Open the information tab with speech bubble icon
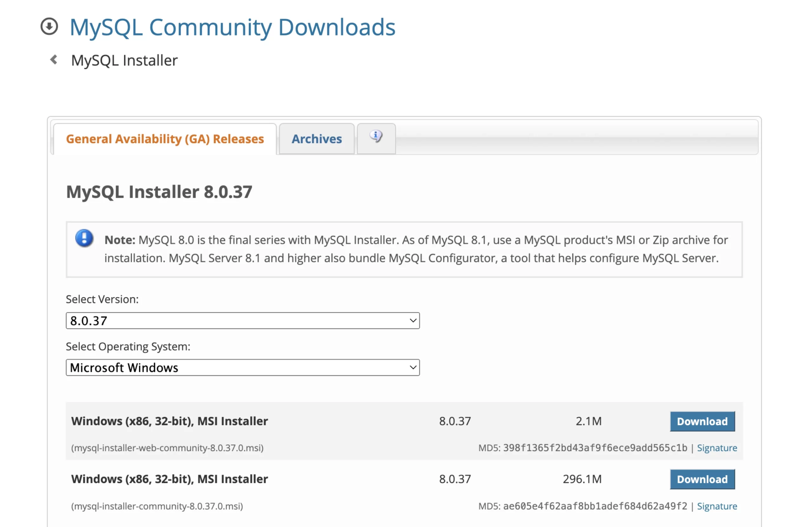 point(376,138)
